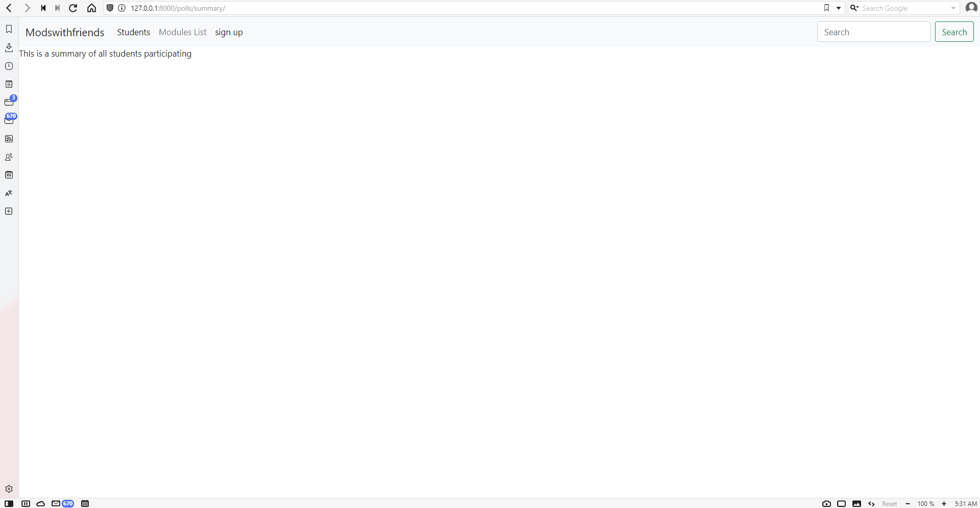Open the Downloads panel in sidebar

[x=9, y=47]
